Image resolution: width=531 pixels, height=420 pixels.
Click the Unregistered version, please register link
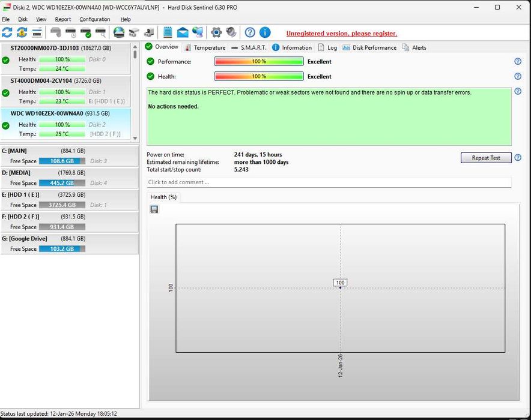click(x=342, y=34)
